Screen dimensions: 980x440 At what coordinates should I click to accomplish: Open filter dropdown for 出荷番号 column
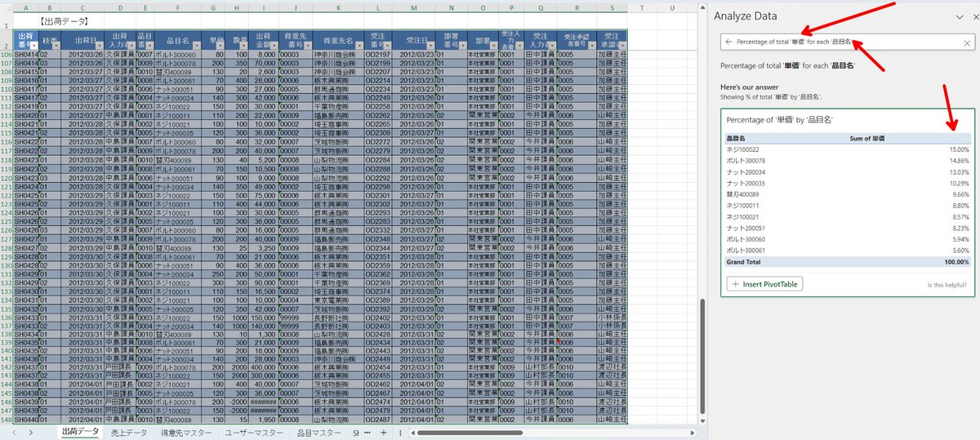[x=33, y=46]
